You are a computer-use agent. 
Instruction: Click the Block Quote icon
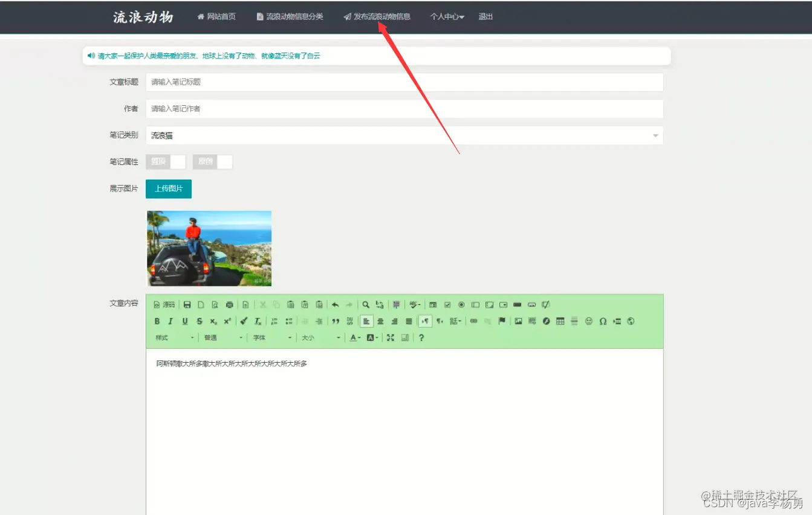pos(336,322)
